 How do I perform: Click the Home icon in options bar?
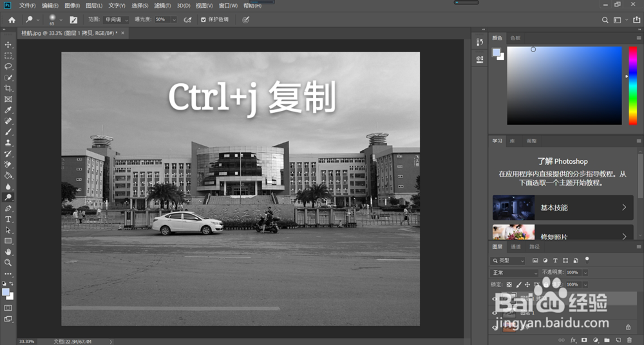12,20
